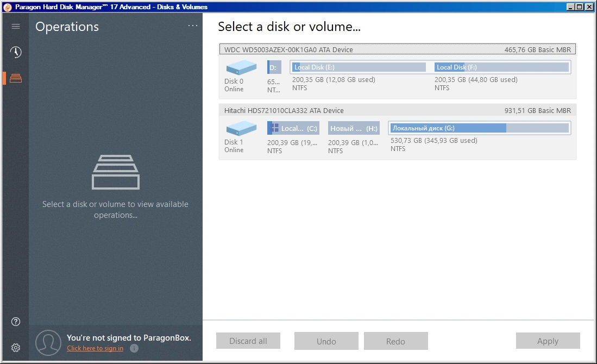
Task: Open the hamburger menu in sidebar
Action: click(16, 26)
